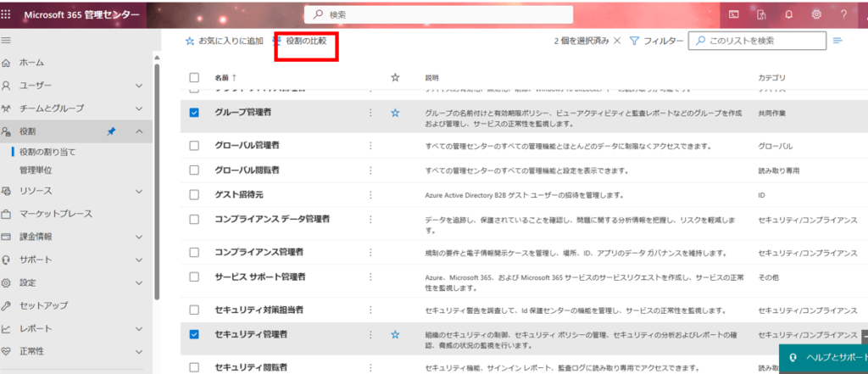This screenshot has width=868, height=374.
Task: Open the help question mark icon
Action: coord(843,14)
